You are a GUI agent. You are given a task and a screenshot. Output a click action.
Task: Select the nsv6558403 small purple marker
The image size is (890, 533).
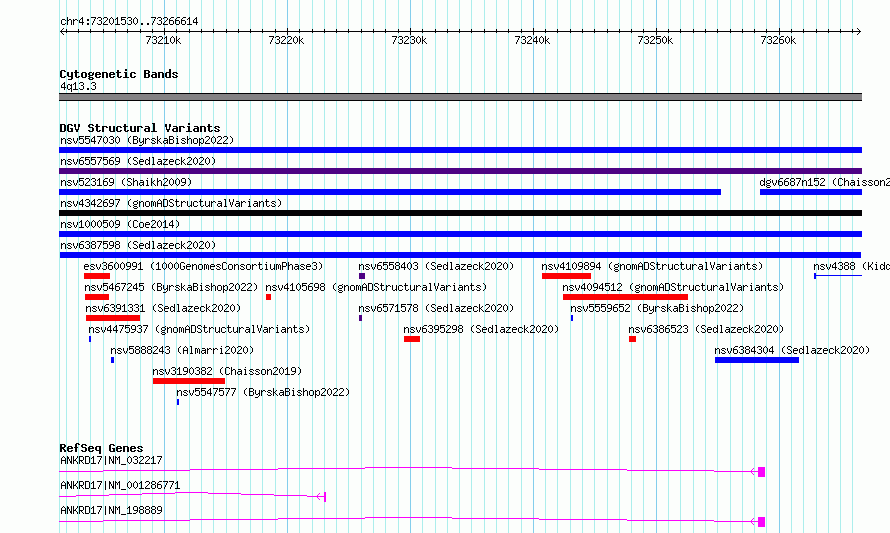362,276
